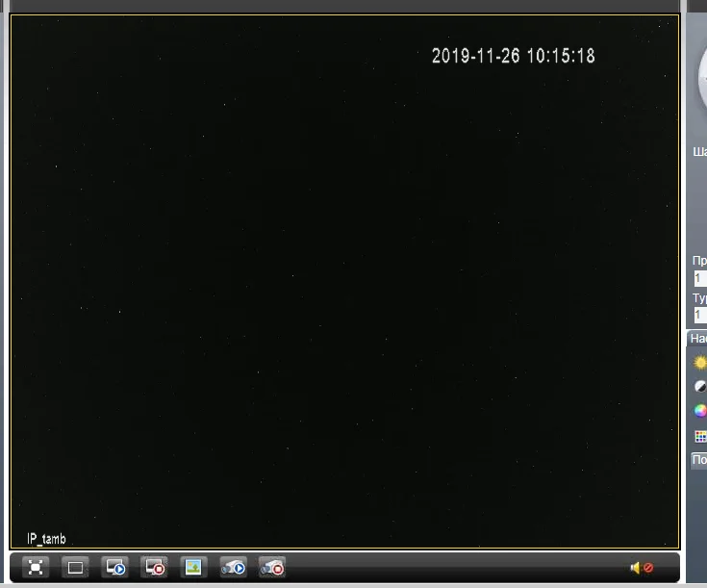Toggle the muted audio speaker icon

(x=642, y=568)
